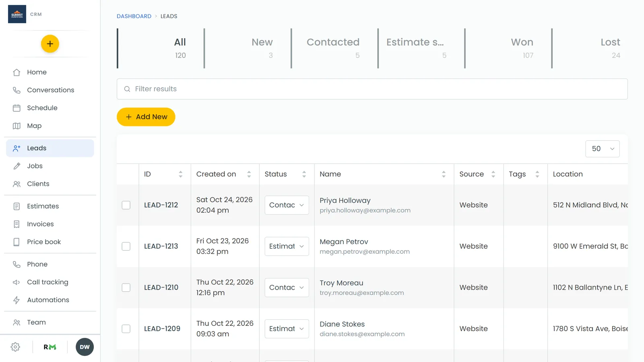Click the Add New button

[x=146, y=117]
